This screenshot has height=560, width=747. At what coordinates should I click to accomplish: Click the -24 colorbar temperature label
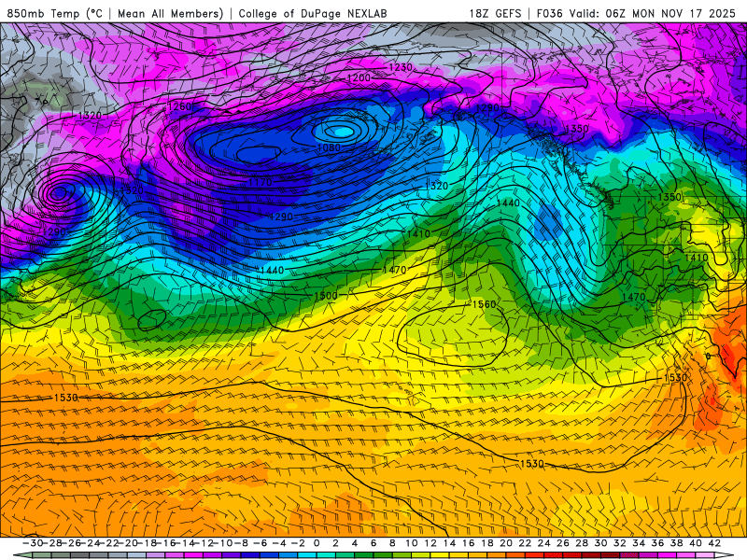click(x=90, y=543)
